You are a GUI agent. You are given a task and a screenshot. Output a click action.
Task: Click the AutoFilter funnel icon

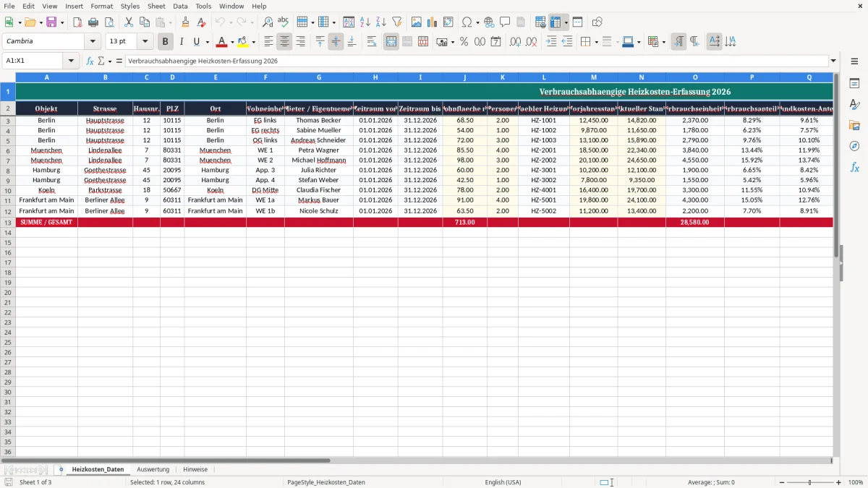pos(397,22)
